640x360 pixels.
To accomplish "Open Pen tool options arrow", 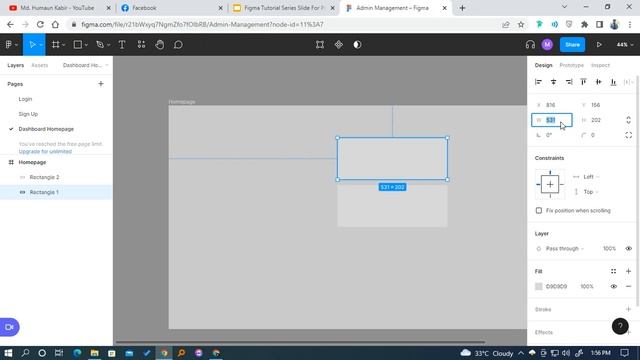I will pyautogui.click(x=109, y=45).
